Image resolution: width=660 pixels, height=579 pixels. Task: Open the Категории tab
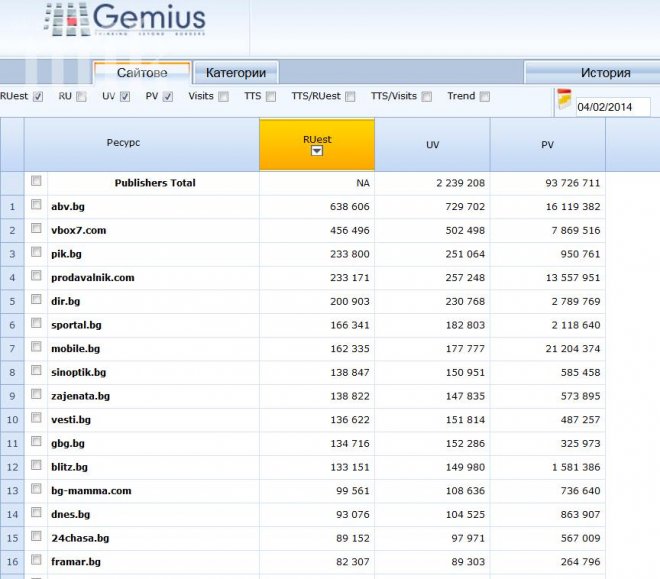click(x=236, y=73)
